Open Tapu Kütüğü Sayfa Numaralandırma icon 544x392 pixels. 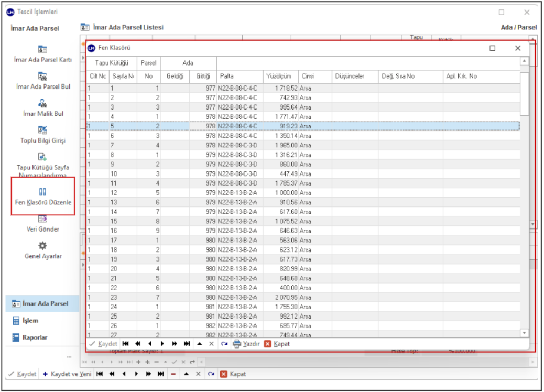[43, 156]
